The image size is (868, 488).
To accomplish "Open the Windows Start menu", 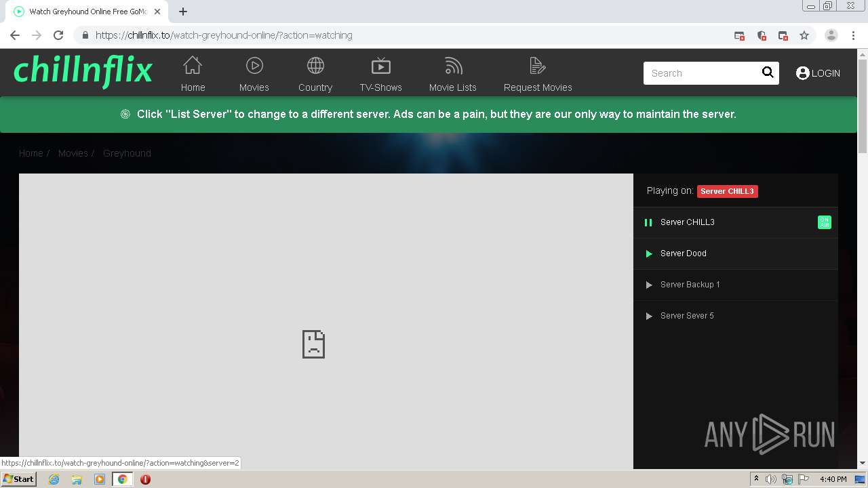I will [18, 479].
